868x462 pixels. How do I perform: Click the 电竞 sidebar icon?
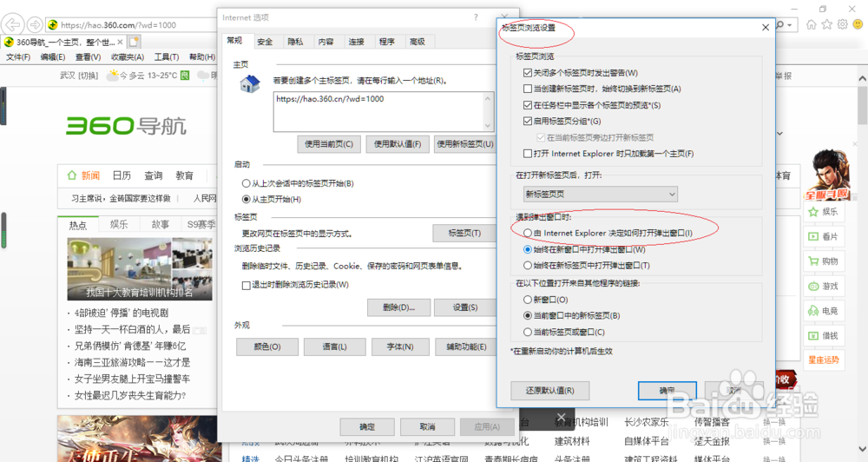coord(813,311)
